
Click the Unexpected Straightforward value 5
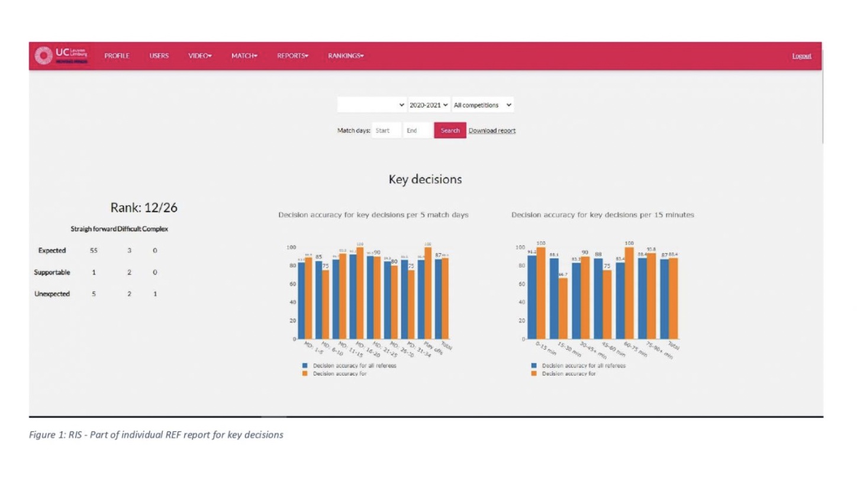(94, 293)
